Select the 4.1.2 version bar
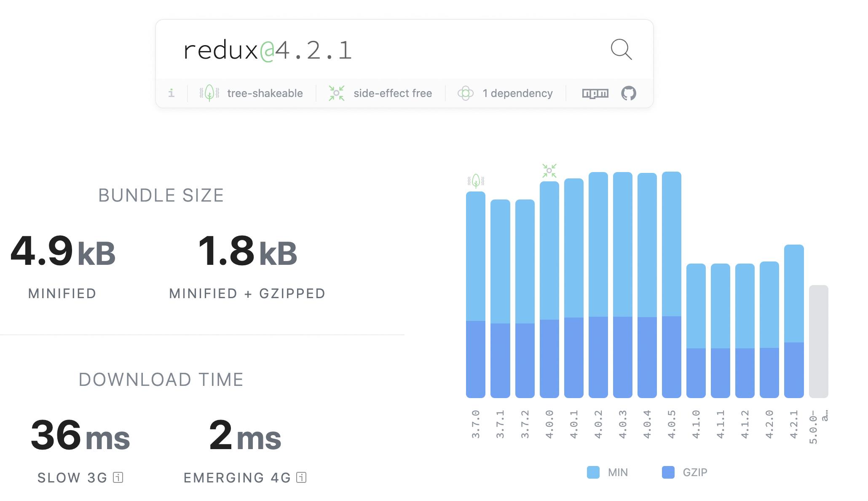Image resolution: width=868 pixels, height=501 pixels. pyautogui.click(x=745, y=331)
